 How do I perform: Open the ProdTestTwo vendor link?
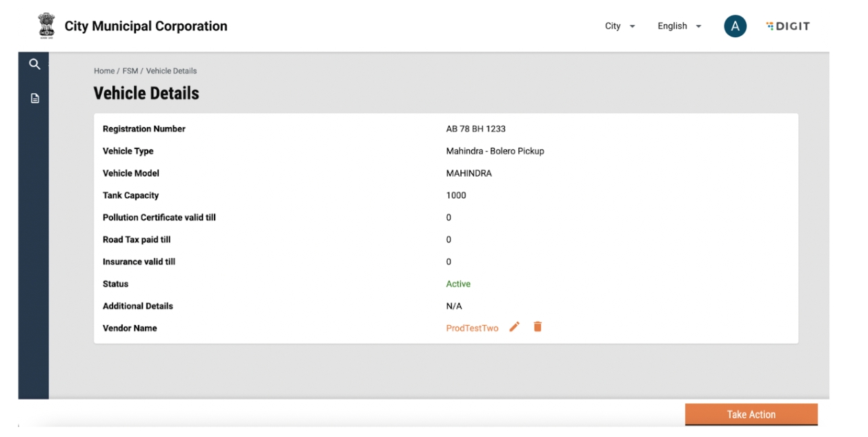coord(472,329)
